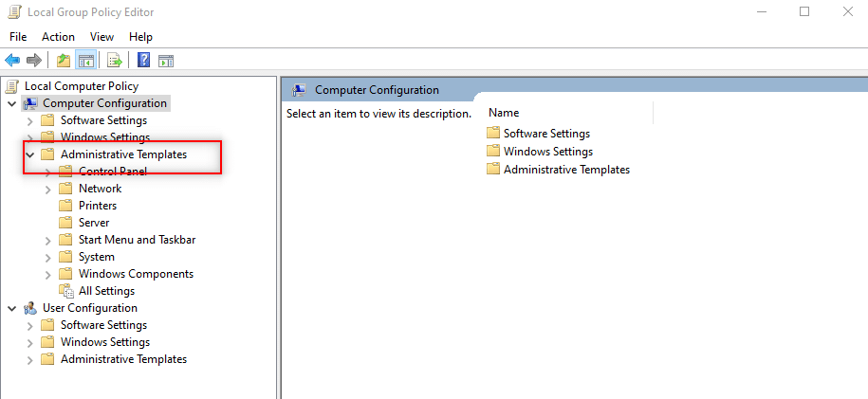
Task: Collapse the User Configuration node
Action: (12, 308)
